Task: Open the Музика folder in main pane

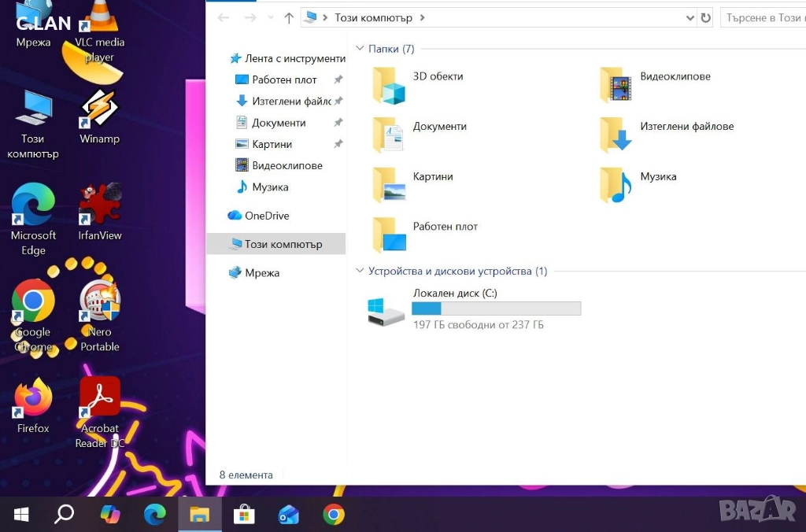Action: tap(616, 185)
